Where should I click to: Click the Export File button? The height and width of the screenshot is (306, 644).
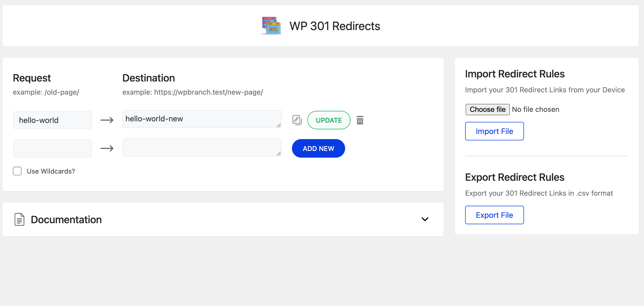coord(494,215)
